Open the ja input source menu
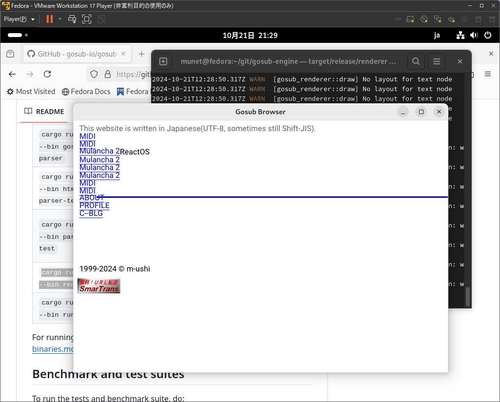This screenshot has height=402, width=500. click(x=437, y=35)
